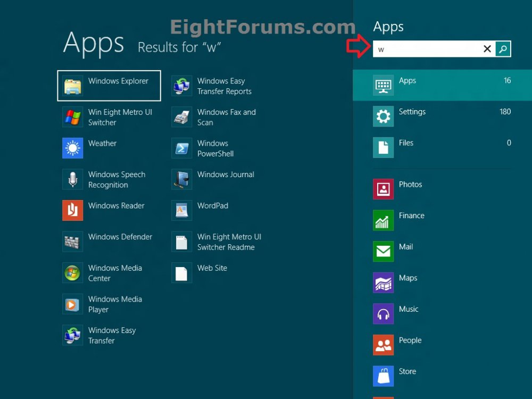Open Windows Explorer app icon
532x399 pixels.
coord(73,86)
